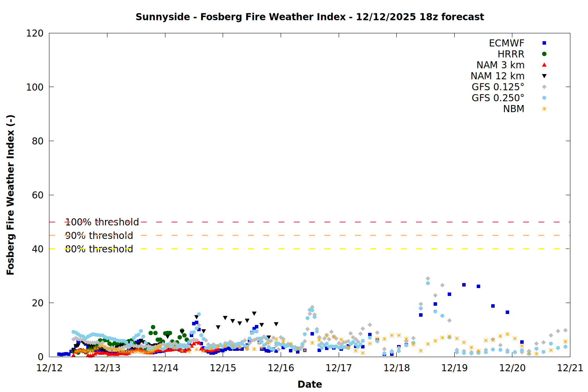The width and height of the screenshot is (588, 392).
Task: Select the 80% threshold label
Action: [x=99, y=249]
